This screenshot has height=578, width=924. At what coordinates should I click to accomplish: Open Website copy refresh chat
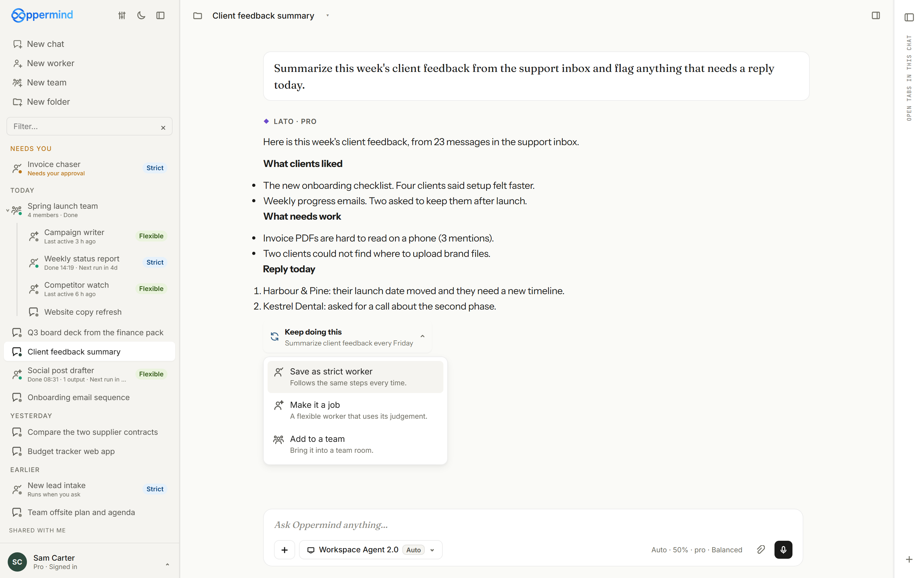point(98,312)
